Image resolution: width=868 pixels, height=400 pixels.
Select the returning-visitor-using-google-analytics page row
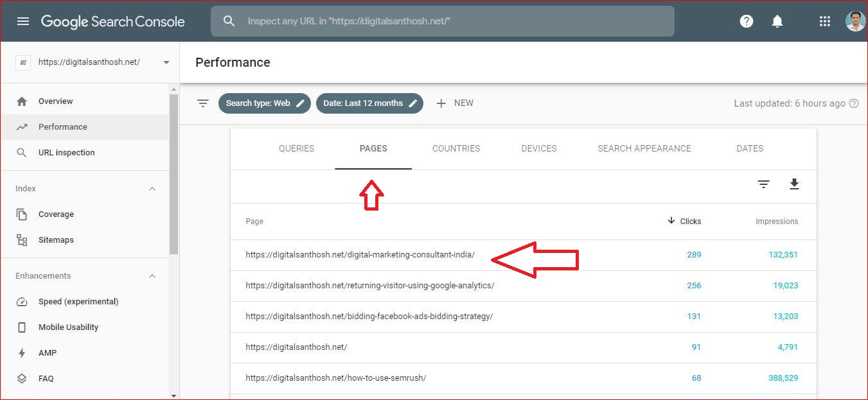click(524, 286)
